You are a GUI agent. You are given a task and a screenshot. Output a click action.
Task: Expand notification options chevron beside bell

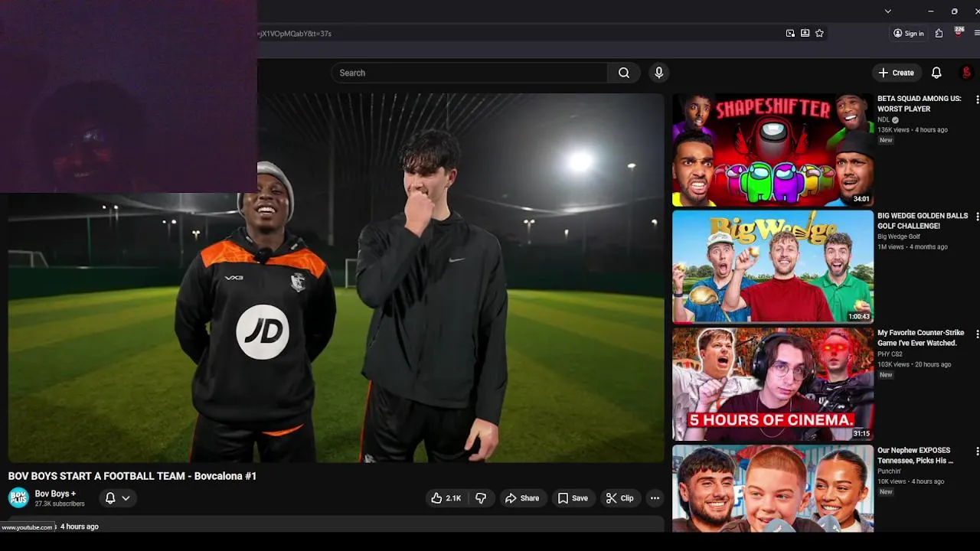tap(126, 498)
